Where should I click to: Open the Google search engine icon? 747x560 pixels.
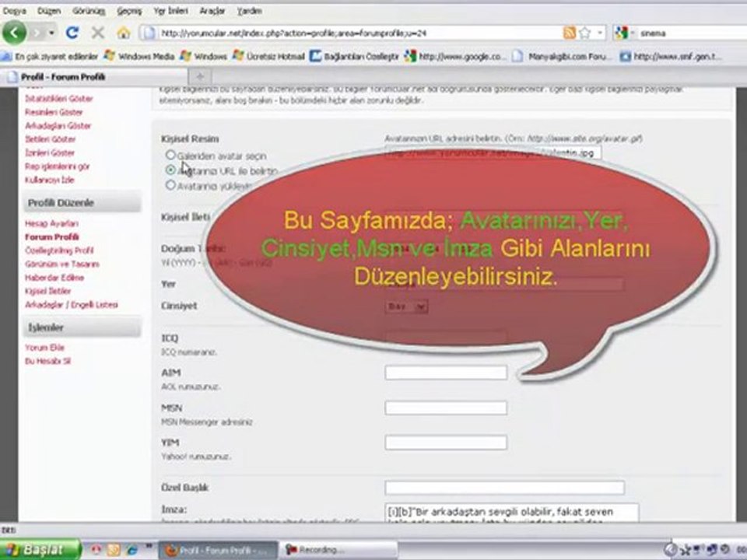(x=621, y=33)
